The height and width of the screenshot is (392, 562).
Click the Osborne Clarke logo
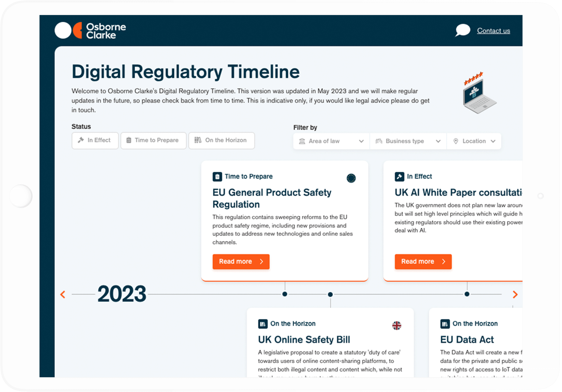coord(90,30)
